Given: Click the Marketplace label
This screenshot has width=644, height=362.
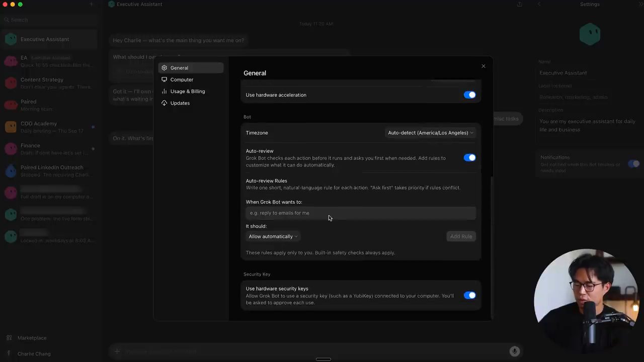Looking at the screenshot, I should click(x=32, y=338).
